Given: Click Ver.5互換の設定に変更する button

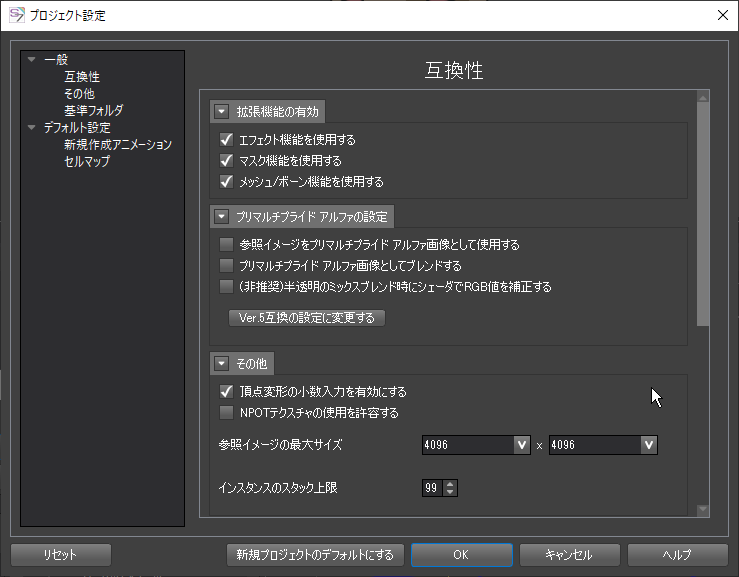Looking at the screenshot, I should pyautogui.click(x=307, y=318).
